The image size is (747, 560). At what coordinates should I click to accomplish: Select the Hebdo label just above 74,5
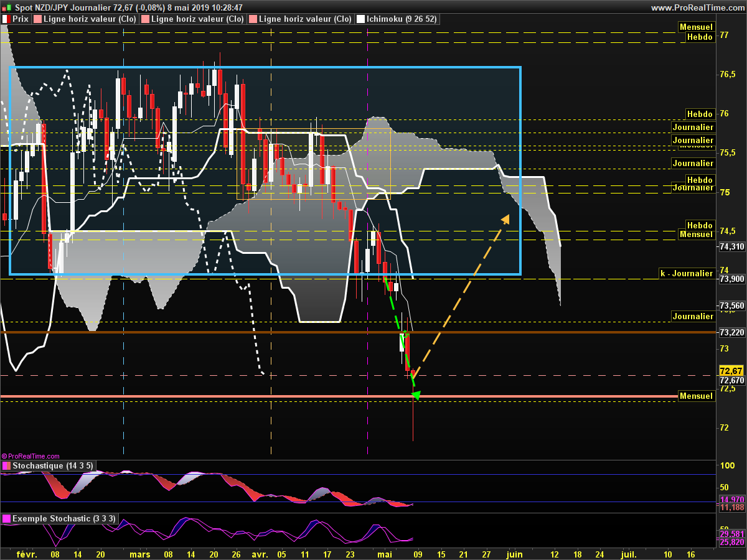(700, 225)
